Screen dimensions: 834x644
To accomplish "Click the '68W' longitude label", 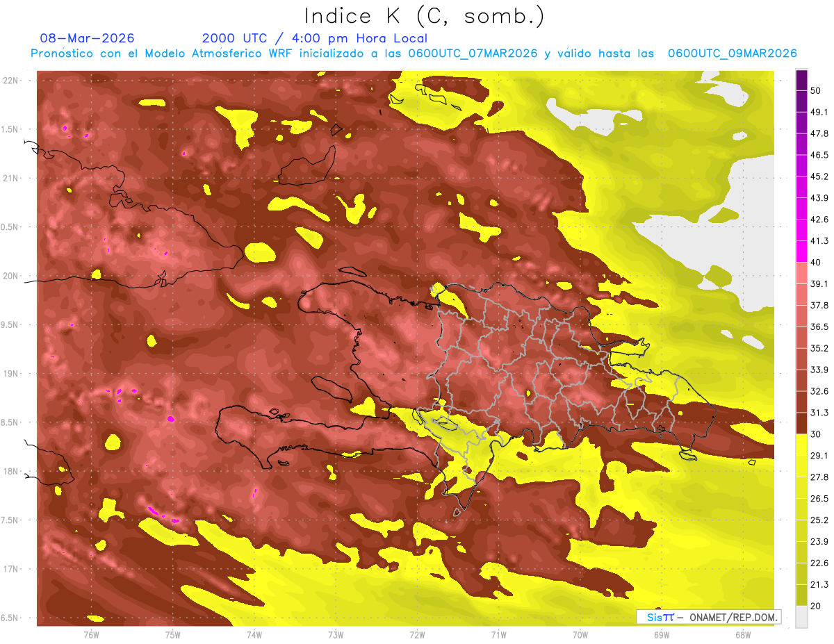I will [742, 634].
